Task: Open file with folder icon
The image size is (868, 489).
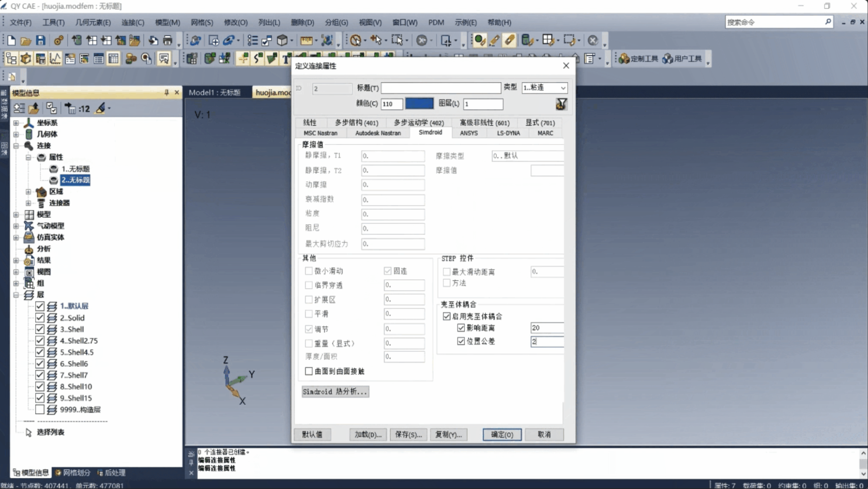Action: [25, 41]
